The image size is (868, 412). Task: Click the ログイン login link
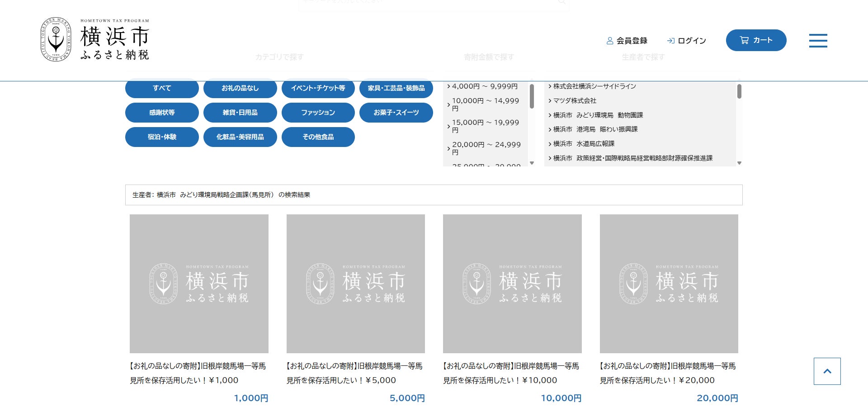click(x=686, y=41)
